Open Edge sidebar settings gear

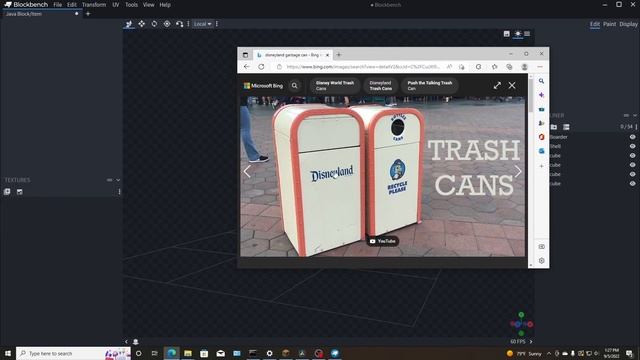coord(542,261)
